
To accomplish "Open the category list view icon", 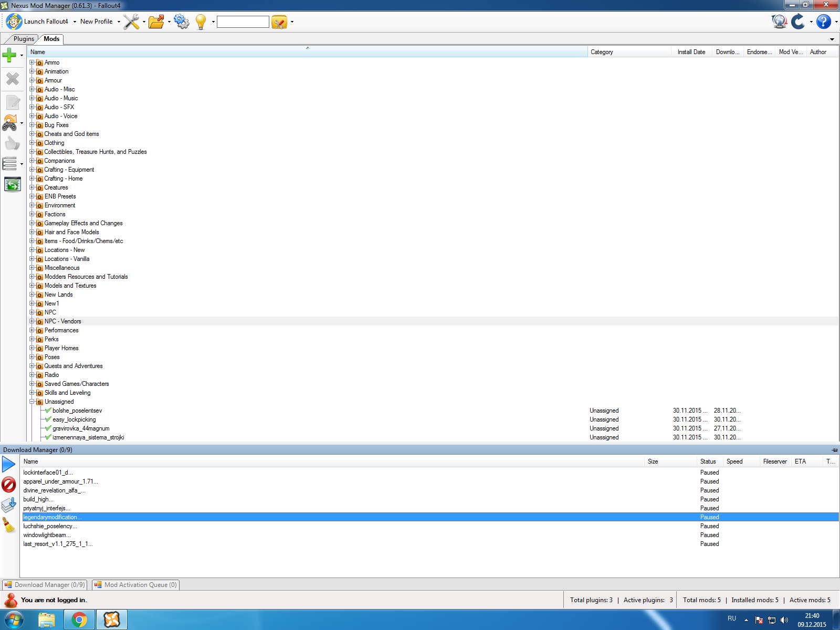I will 9,164.
